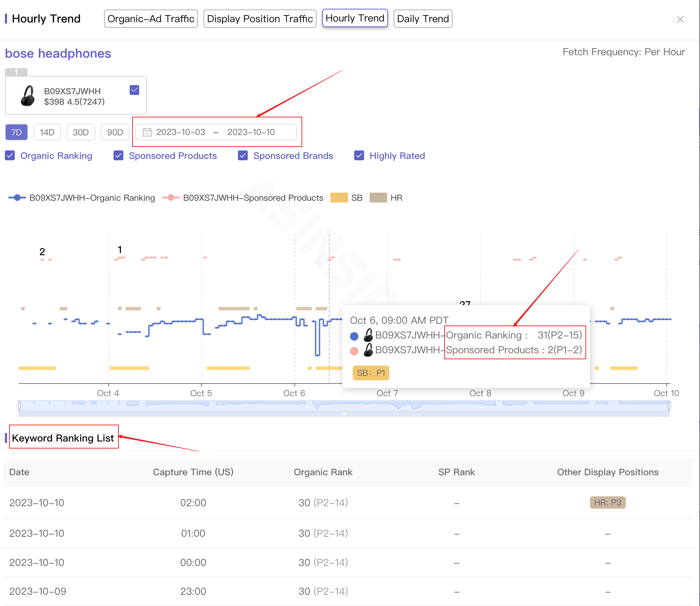
Task: Switch to the Display Position Traffic tab
Action: [x=260, y=18]
